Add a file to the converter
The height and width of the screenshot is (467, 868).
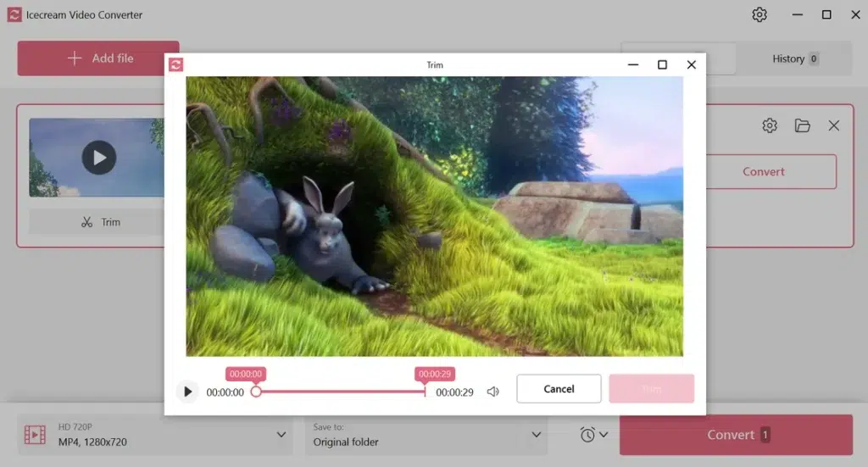click(98, 58)
